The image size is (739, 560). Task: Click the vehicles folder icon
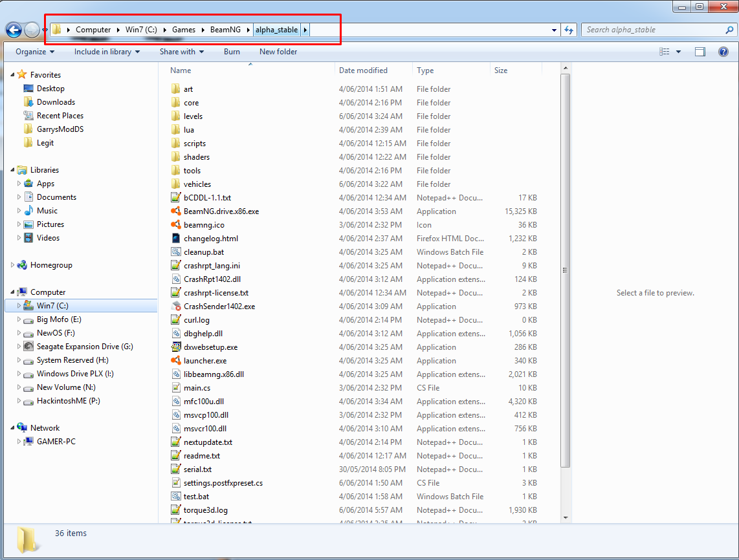[x=176, y=184]
